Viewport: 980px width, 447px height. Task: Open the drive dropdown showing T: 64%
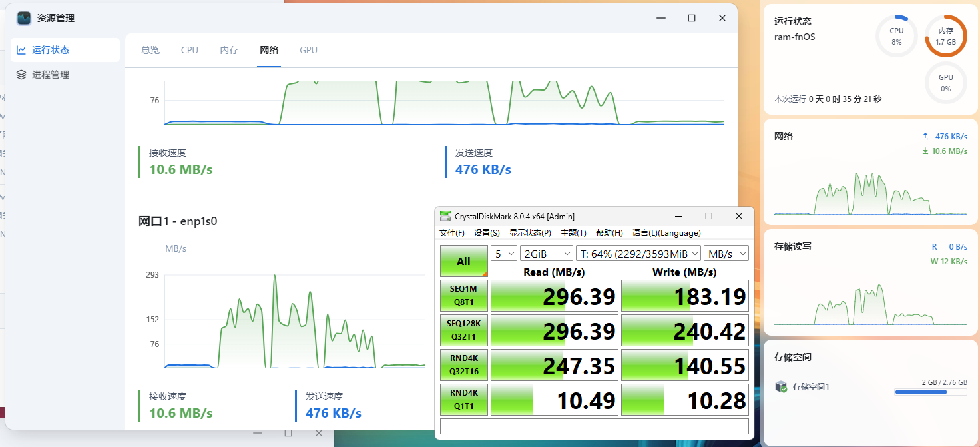click(638, 254)
